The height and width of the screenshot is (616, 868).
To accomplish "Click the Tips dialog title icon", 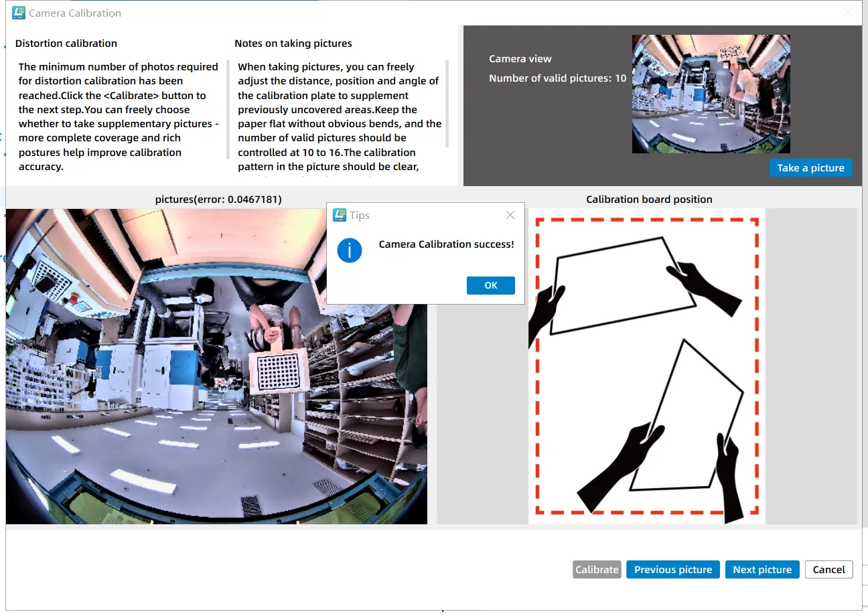I will 340,215.
